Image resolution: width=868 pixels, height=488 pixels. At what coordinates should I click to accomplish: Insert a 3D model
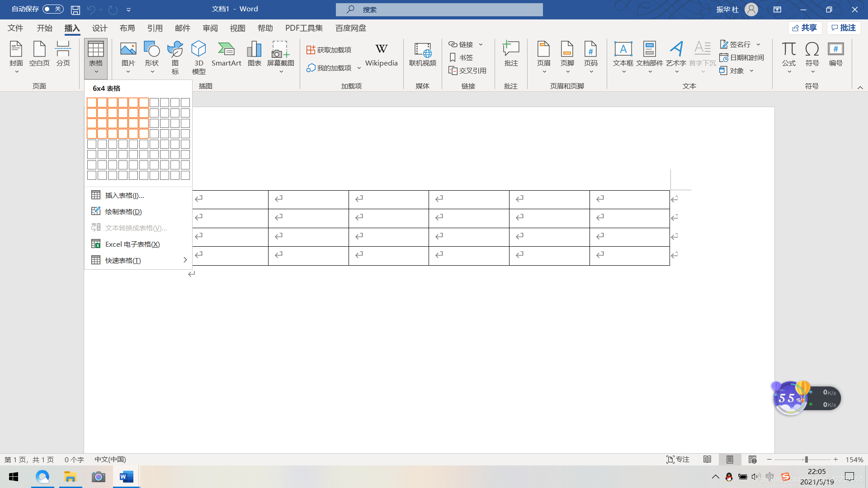coord(198,56)
